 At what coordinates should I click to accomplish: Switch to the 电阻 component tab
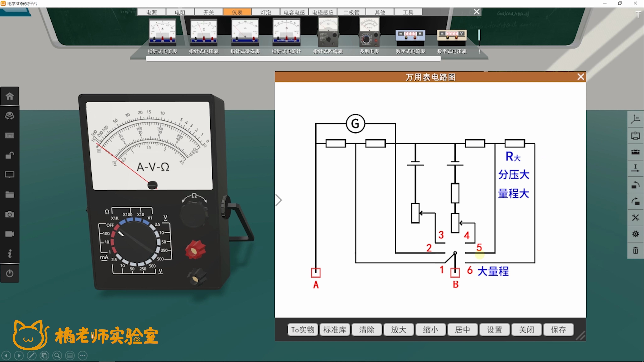pyautogui.click(x=180, y=12)
